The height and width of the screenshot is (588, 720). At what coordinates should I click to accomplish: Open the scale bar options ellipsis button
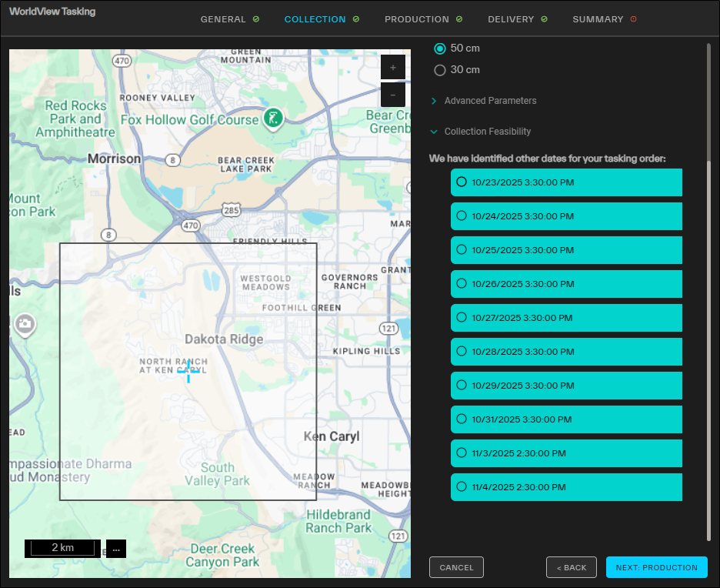click(x=115, y=548)
